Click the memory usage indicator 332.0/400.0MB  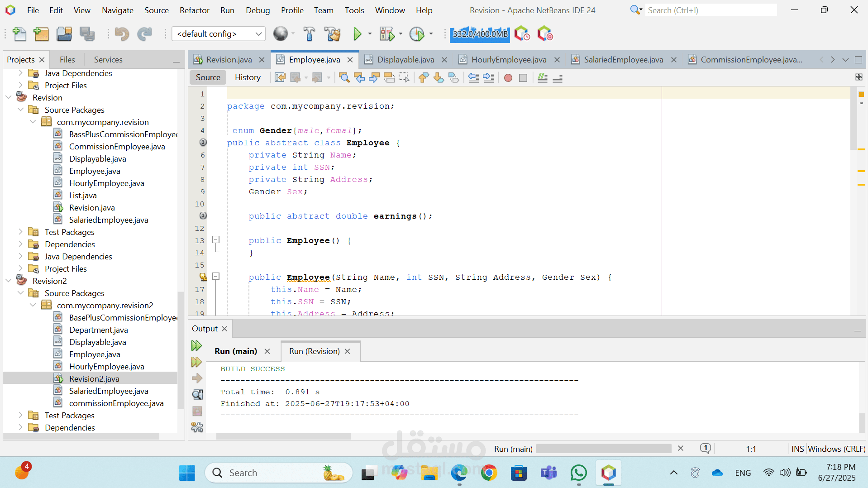(x=480, y=34)
